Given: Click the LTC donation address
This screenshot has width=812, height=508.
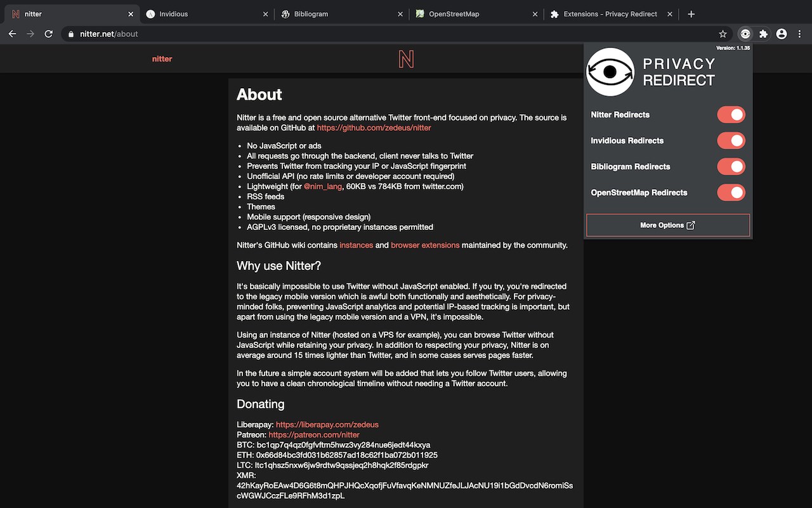Looking at the screenshot, I should [x=341, y=465].
